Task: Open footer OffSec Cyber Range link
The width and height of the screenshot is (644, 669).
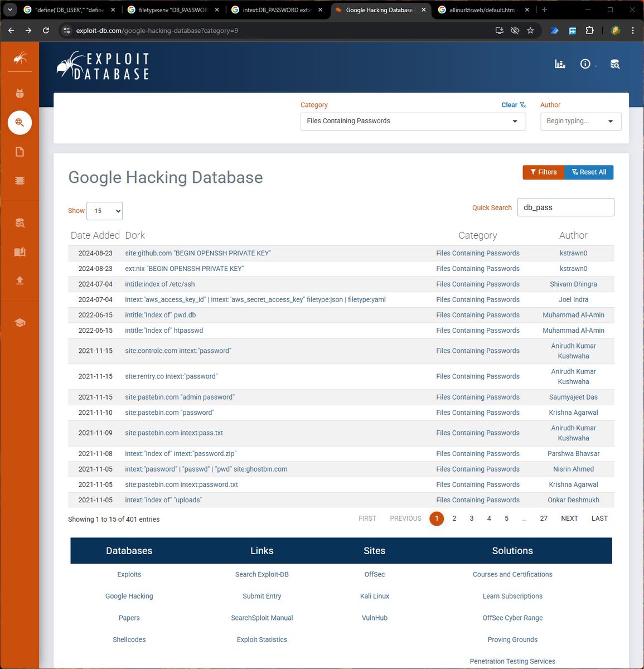Action: (512, 618)
